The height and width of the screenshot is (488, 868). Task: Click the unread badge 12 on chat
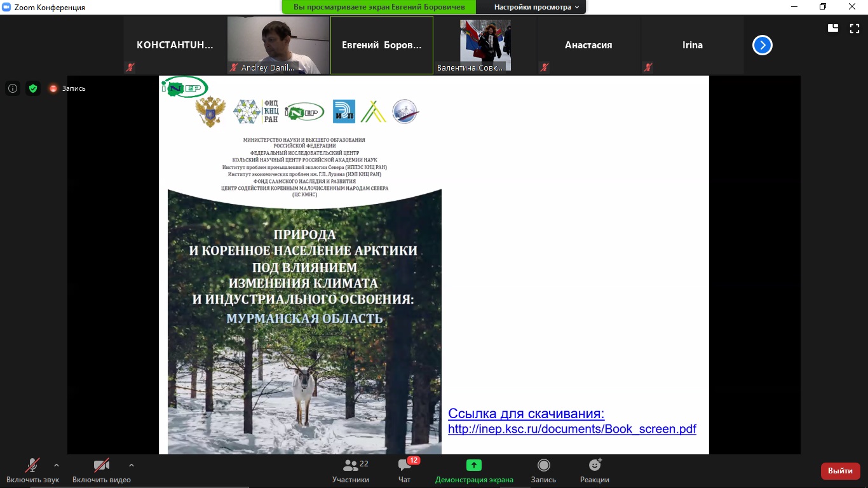413,460
